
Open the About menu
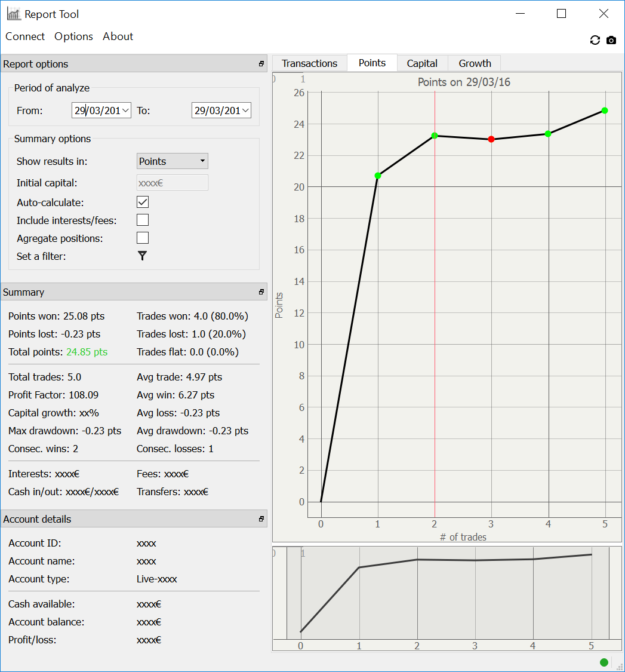118,36
